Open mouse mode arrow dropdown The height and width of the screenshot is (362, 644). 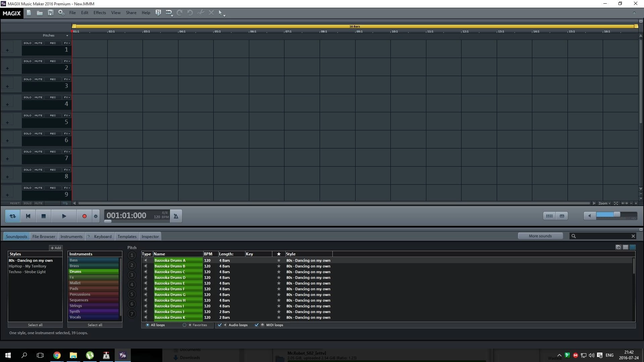(224, 15)
